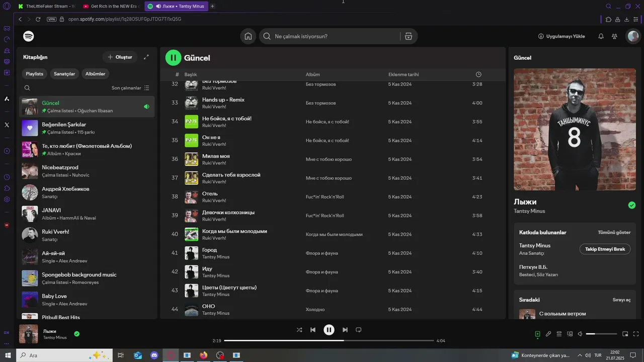The image size is (644, 362).
Task: Open Ruki Vverh! artist in library
Action: (x=88, y=235)
